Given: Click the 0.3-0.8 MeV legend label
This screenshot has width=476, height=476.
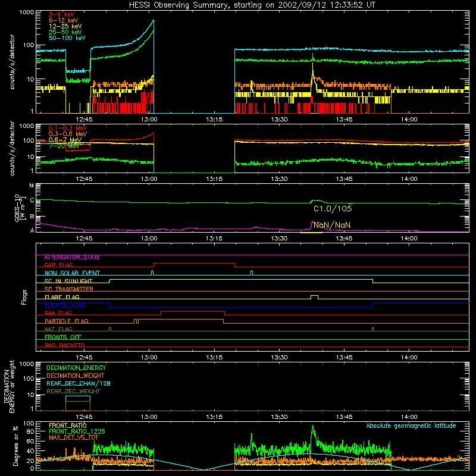Looking at the screenshot, I should coord(68,134).
